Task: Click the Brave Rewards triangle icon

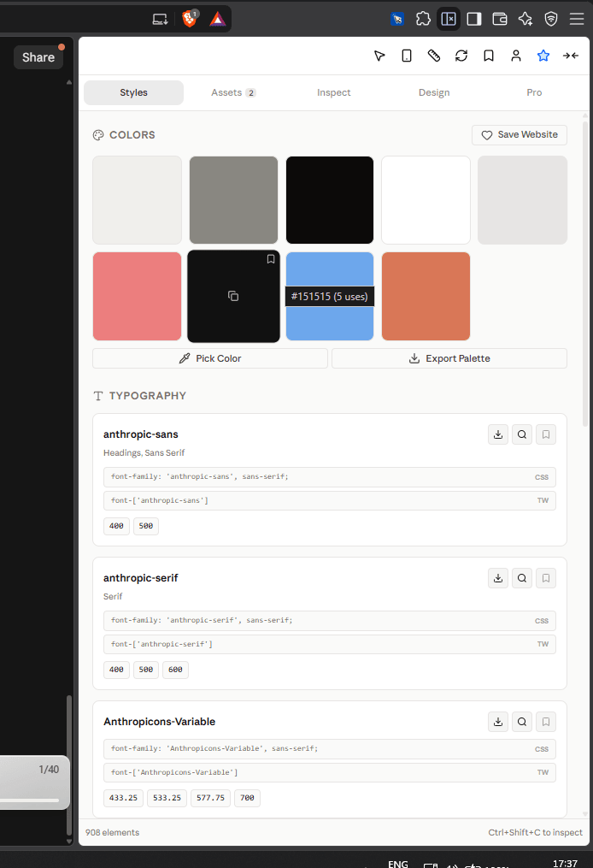Action: coord(217,20)
